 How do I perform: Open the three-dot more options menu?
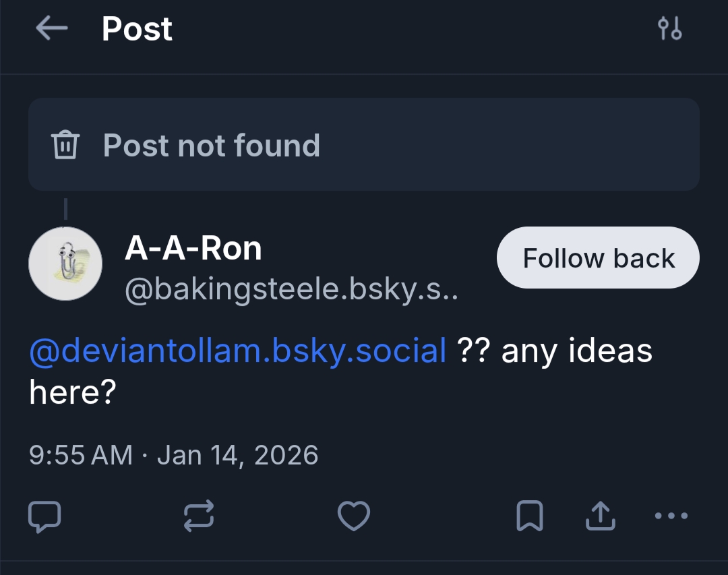(671, 516)
